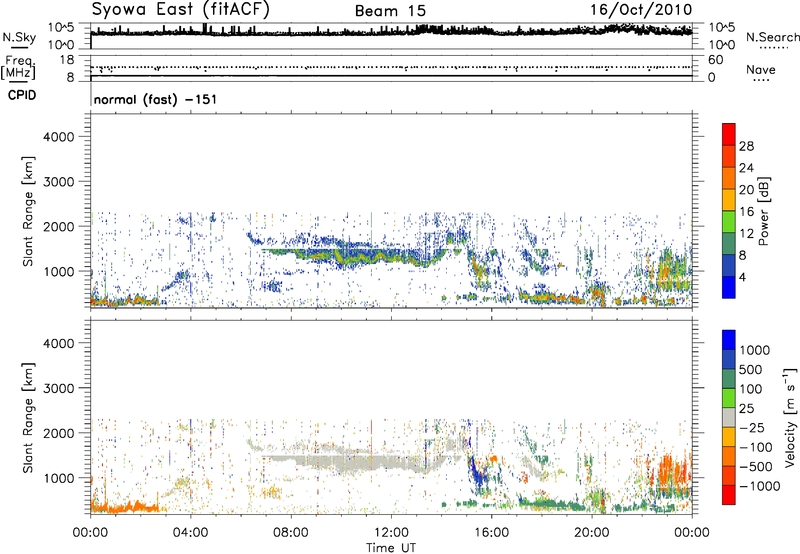Click the 2000 tick in power panel
Image resolution: width=800 pixels, height=554 pixels.
[58, 226]
